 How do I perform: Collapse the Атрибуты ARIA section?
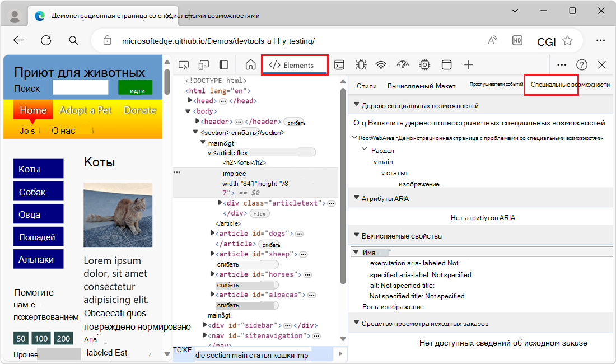pyautogui.click(x=357, y=198)
